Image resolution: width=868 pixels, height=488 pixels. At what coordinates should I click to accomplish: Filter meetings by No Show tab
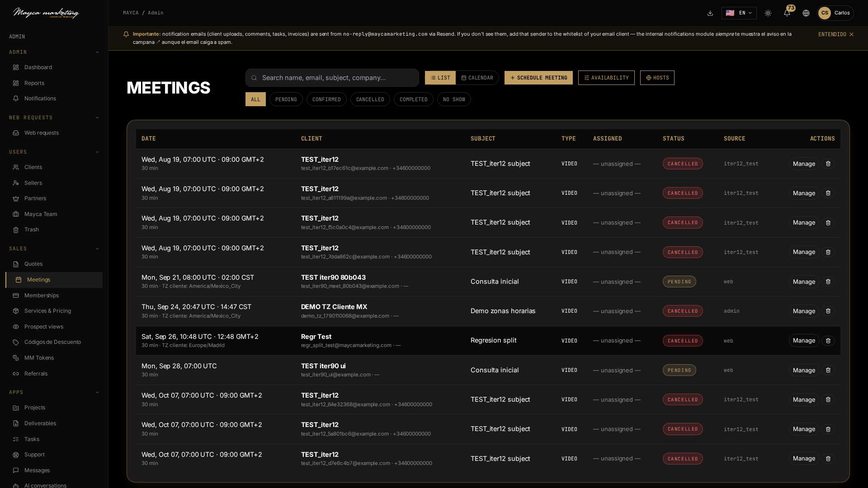(x=454, y=99)
